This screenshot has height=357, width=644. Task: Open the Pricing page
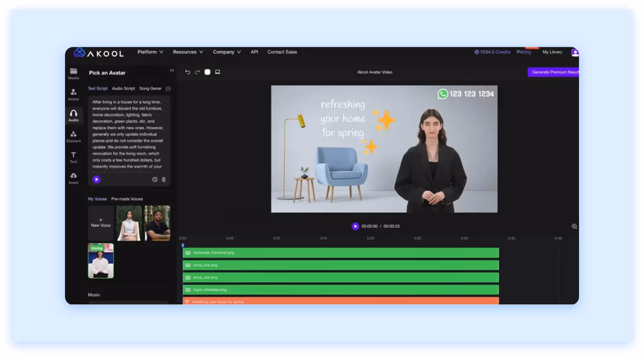(523, 52)
